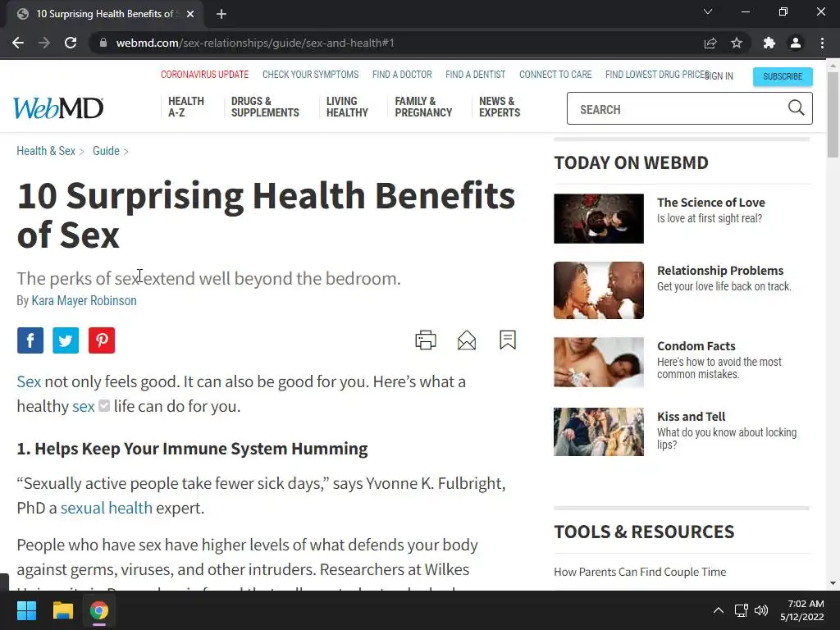The height and width of the screenshot is (630, 840).
Task: Open the Kiss and Tell thumbnail
Action: 598,431
